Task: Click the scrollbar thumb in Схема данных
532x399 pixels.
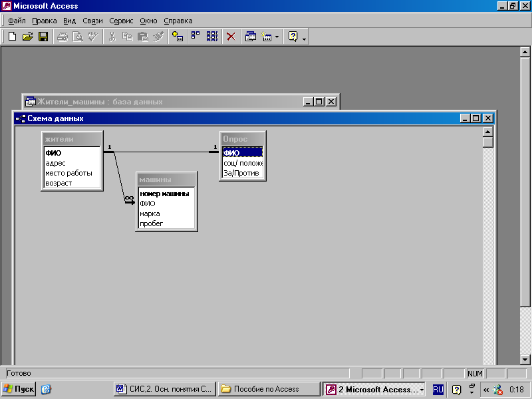Action: pyautogui.click(x=488, y=142)
